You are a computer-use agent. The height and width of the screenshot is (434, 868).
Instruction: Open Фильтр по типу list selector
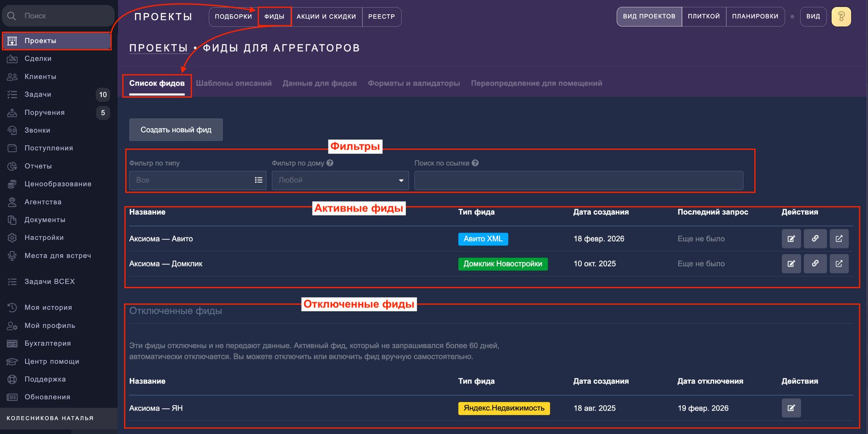tap(258, 180)
